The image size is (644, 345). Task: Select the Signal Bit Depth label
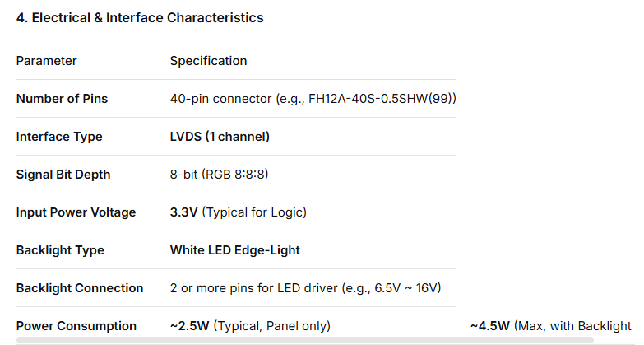(63, 175)
